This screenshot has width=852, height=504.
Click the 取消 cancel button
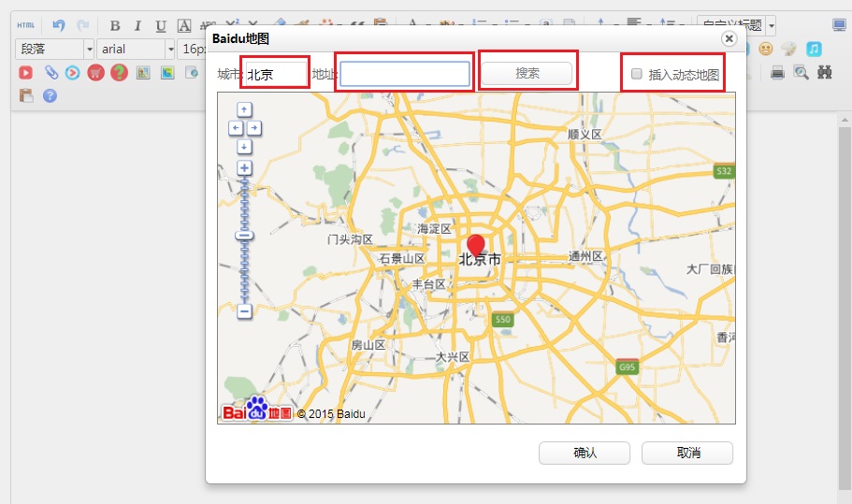[x=687, y=453]
